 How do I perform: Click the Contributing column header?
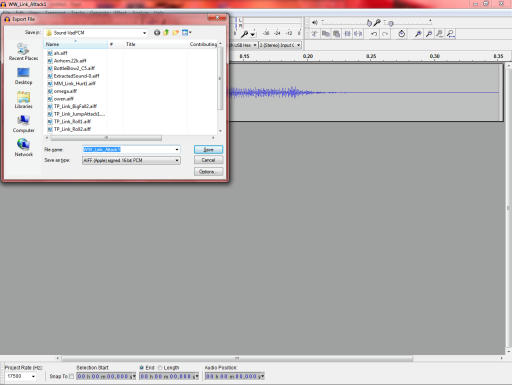tap(203, 44)
